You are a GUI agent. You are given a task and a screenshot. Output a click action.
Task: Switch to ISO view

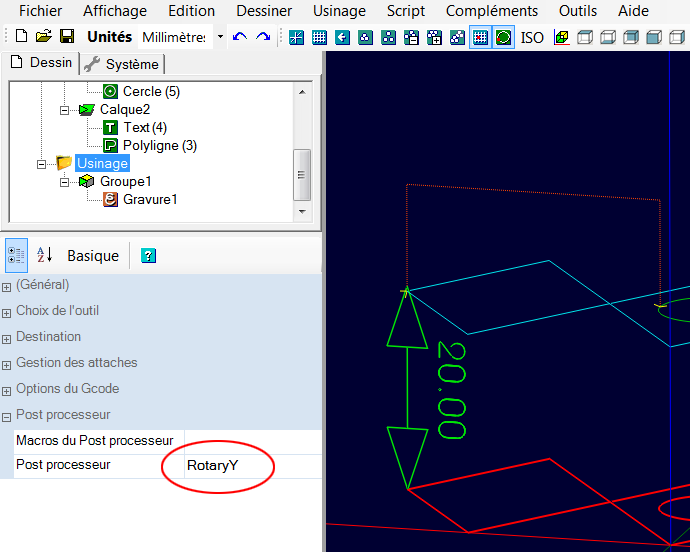pyautogui.click(x=532, y=38)
